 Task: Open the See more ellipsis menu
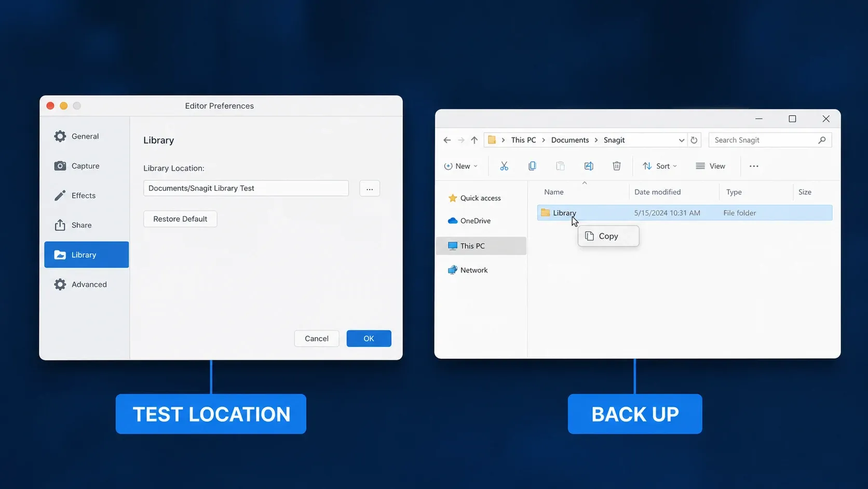click(754, 166)
